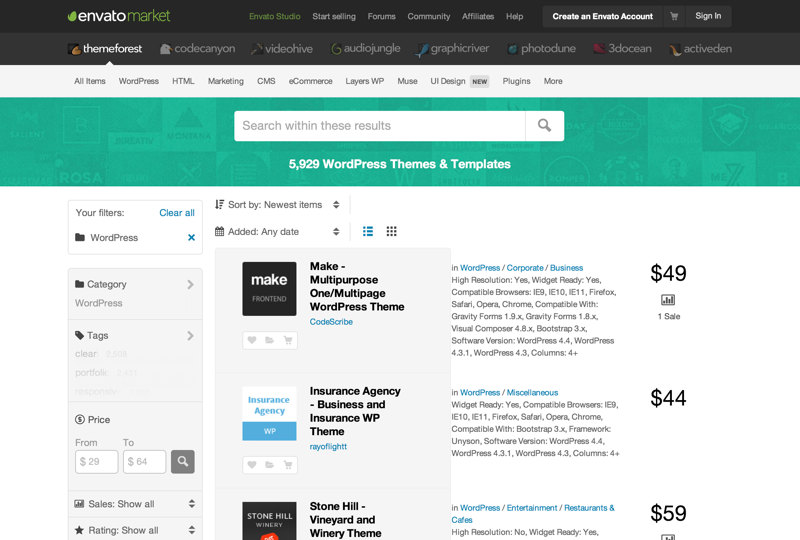The height and width of the screenshot is (540, 800).
Task: Open the Envato Studio link
Action: tap(274, 16)
